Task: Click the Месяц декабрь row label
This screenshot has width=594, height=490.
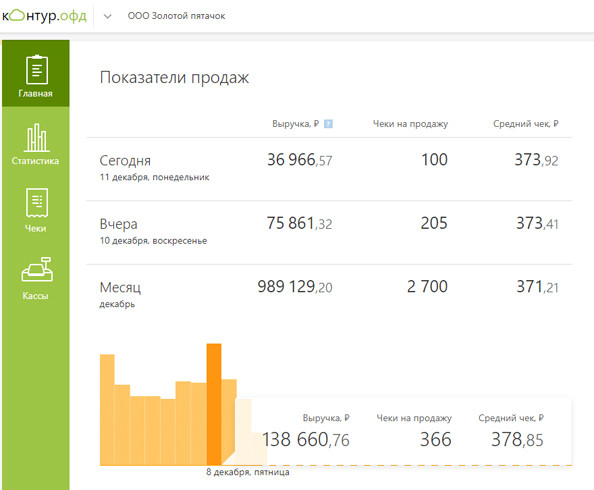Action: point(120,294)
